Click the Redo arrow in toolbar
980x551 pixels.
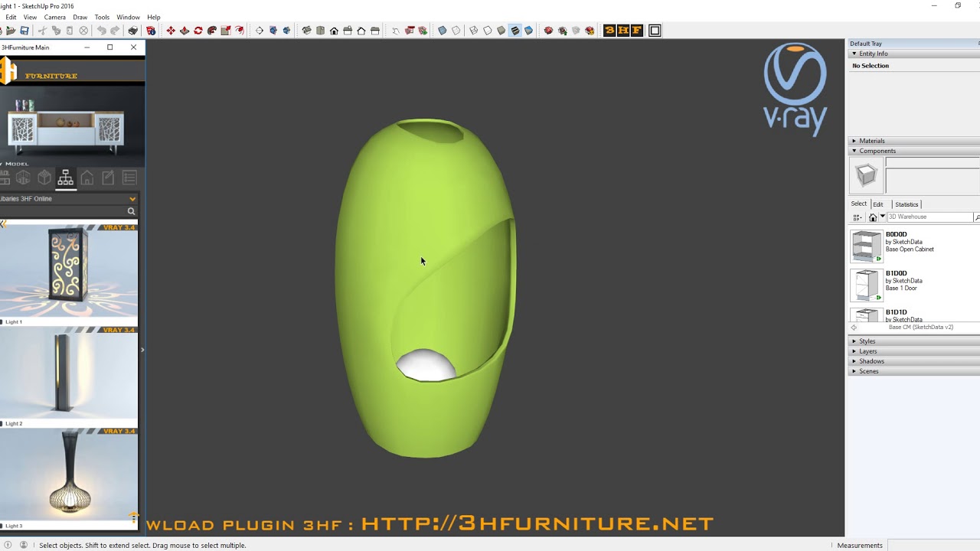point(115,31)
